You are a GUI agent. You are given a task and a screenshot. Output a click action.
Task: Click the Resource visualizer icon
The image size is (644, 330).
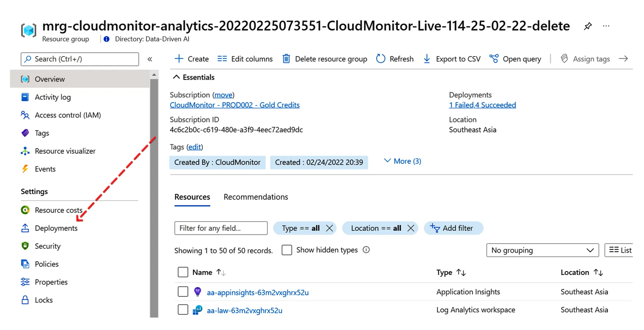click(25, 151)
